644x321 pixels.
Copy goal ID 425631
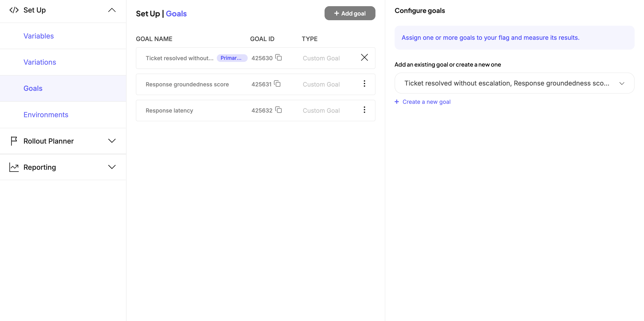277,83
